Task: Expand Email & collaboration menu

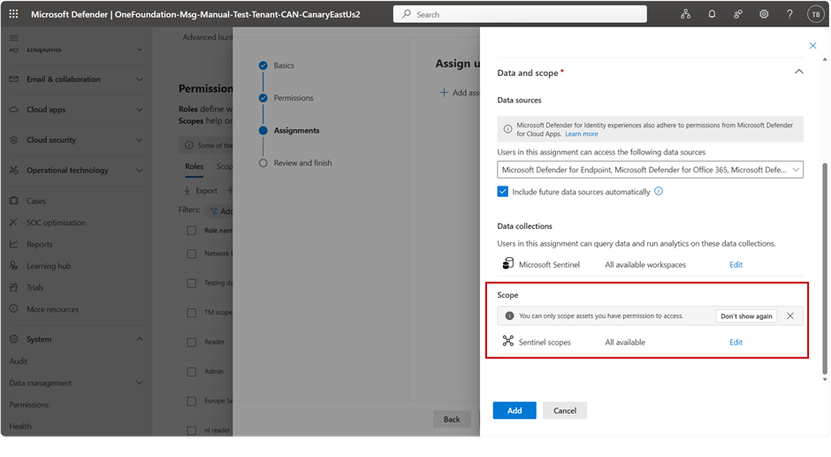Action: (139, 80)
